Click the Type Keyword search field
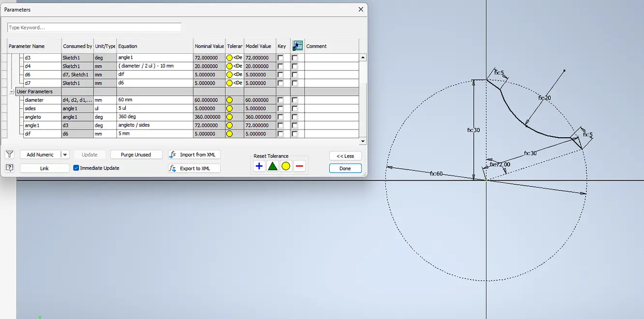644x319 pixels. tap(94, 27)
